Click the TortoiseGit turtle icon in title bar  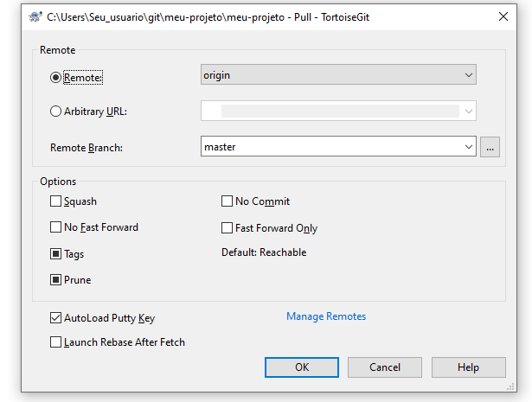pyautogui.click(x=35, y=16)
